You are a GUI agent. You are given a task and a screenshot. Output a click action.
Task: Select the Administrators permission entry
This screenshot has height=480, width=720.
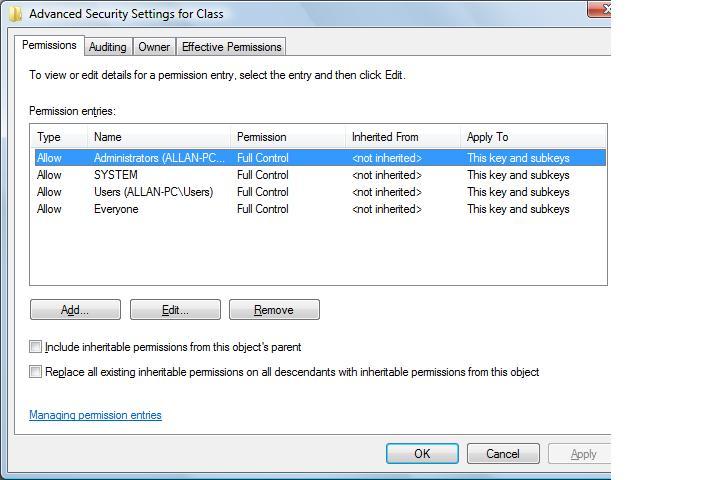coord(160,158)
